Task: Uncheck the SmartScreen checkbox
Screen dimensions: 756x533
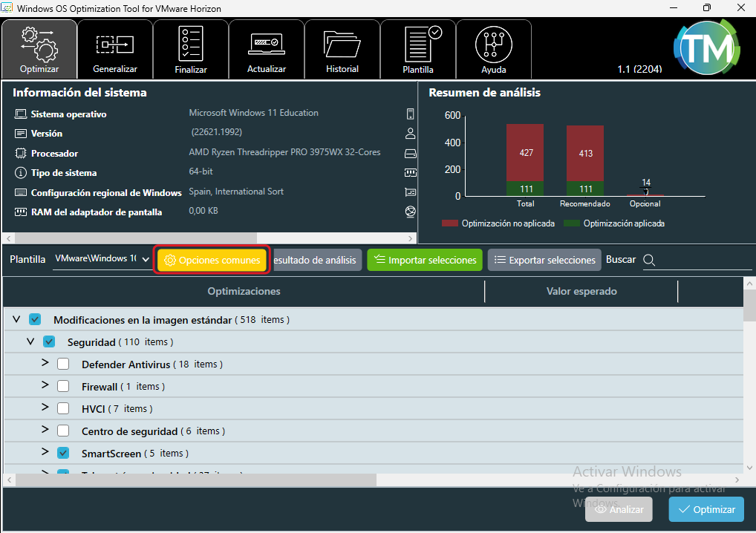Action: (64, 453)
